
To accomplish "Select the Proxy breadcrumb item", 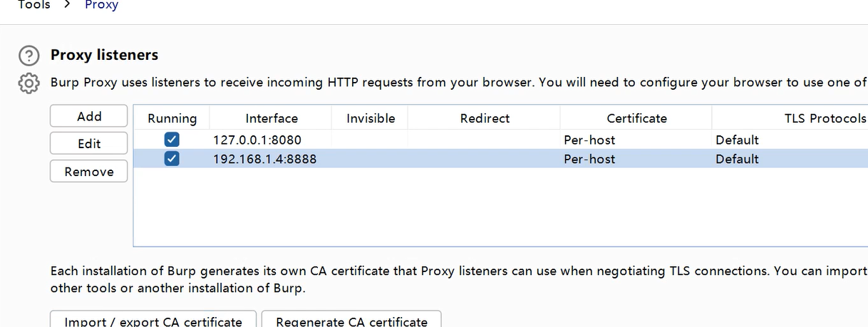I will point(101,5).
